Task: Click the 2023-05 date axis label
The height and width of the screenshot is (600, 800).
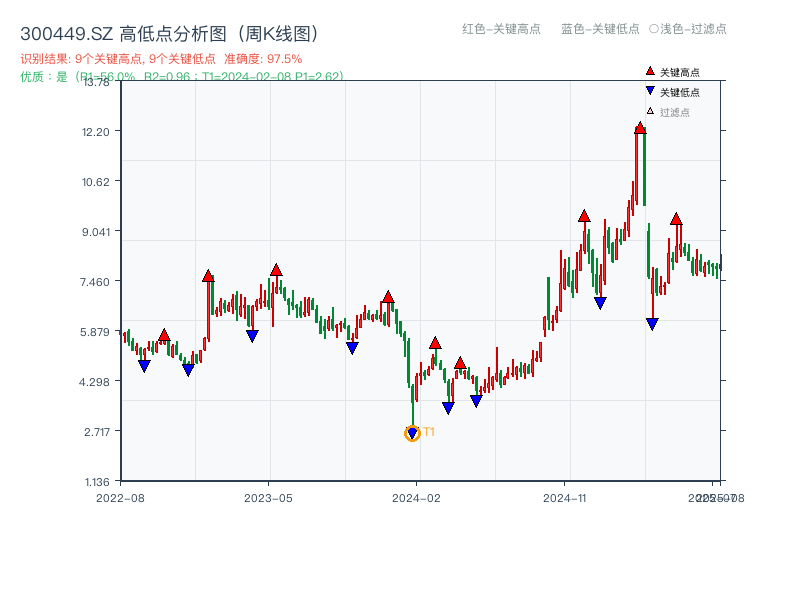Action: (268, 497)
